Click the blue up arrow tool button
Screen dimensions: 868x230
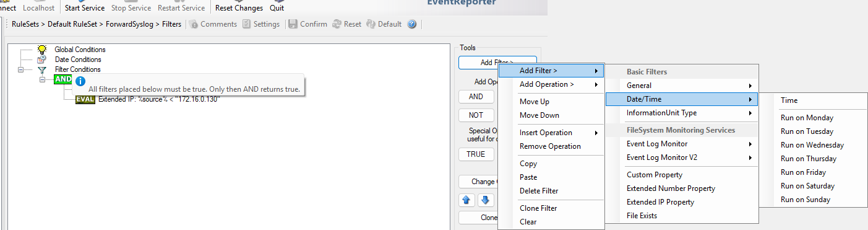point(467,200)
